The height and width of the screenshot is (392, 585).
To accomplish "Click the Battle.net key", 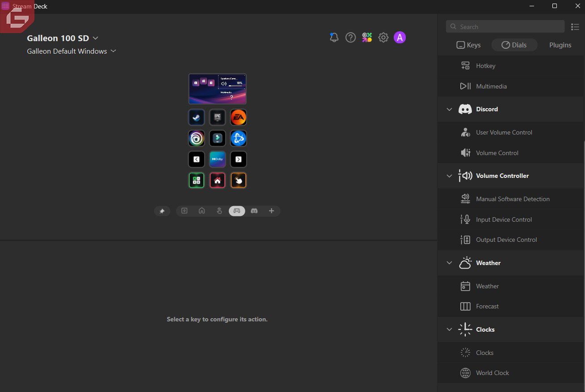I will point(238,139).
